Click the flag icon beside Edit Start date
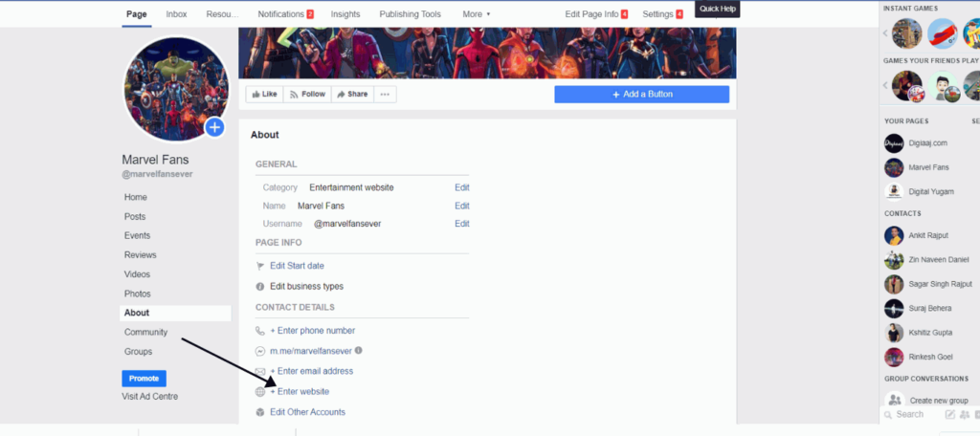The height and width of the screenshot is (436, 980). point(260,266)
